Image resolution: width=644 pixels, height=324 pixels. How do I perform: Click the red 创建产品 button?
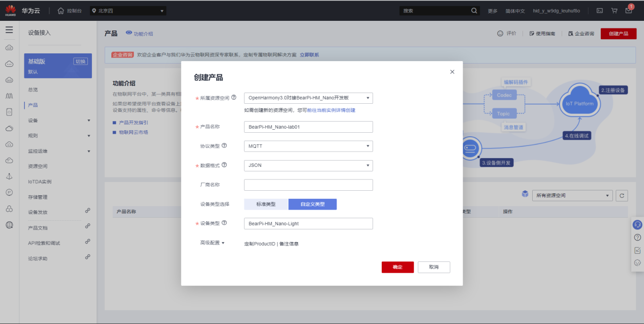tap(618, 34)
